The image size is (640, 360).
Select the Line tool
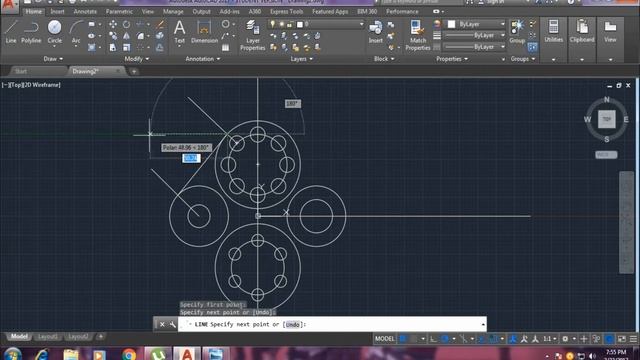tap(11, 32)
